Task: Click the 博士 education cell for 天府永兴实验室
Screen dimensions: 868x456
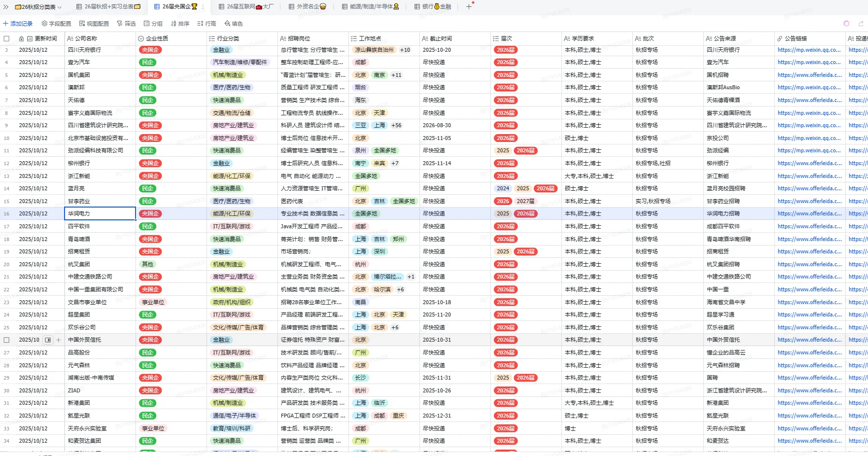Action: coord(597,428)
